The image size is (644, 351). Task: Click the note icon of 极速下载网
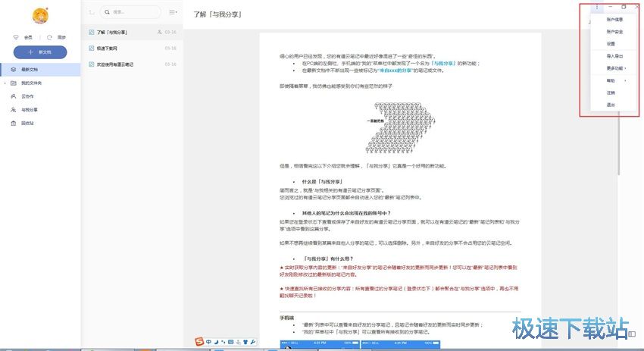[x=92, y=48]
